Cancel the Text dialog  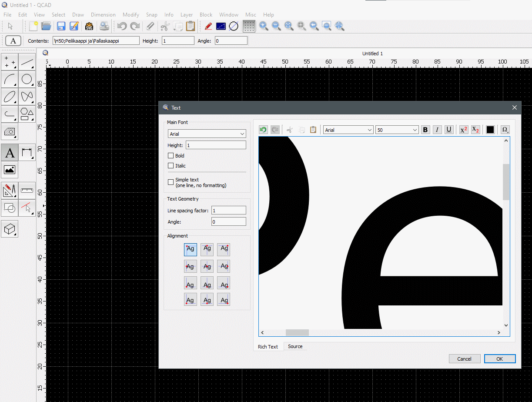click(464, 359)
